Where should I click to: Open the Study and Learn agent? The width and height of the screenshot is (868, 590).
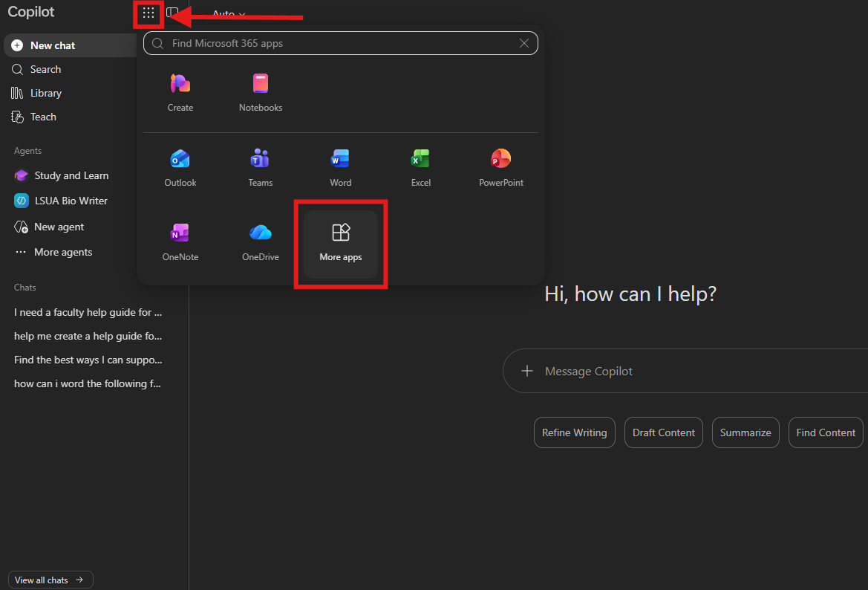click(71, 175)
